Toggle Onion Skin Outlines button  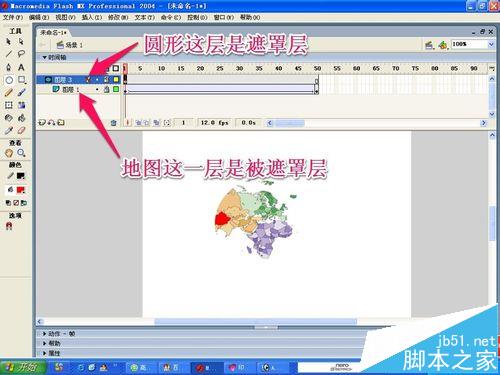pyautogui.click(x=147, y=123)
